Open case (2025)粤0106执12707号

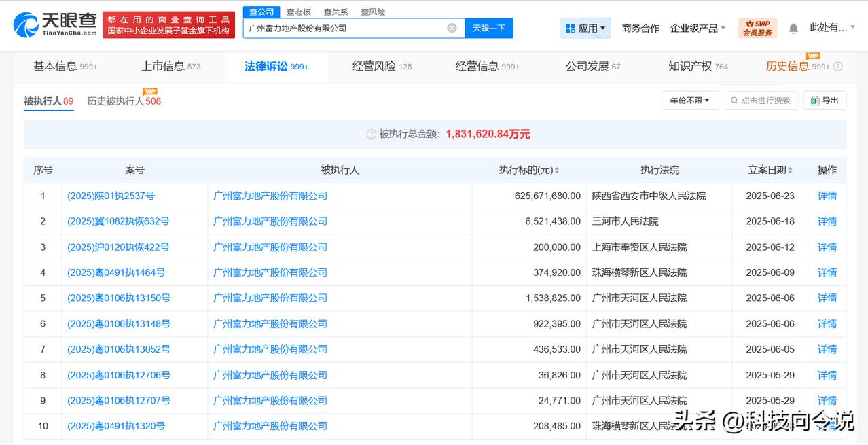[119, 401]
